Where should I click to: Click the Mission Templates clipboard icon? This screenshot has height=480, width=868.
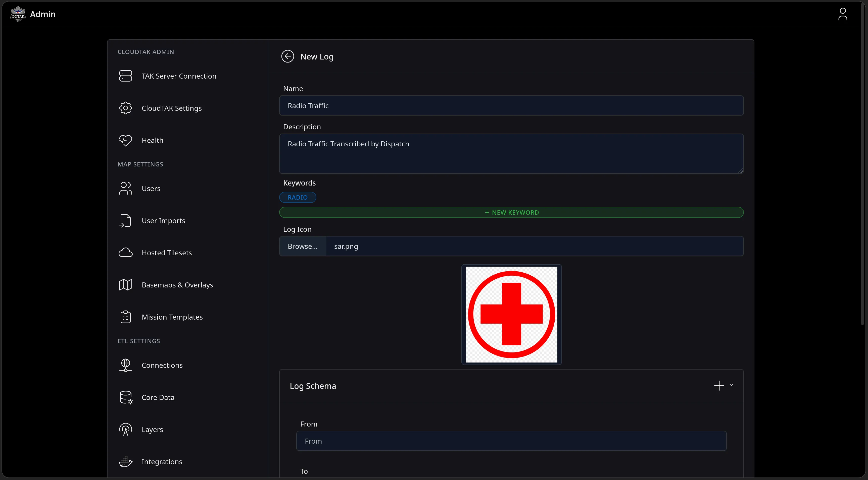pos(125,317)
